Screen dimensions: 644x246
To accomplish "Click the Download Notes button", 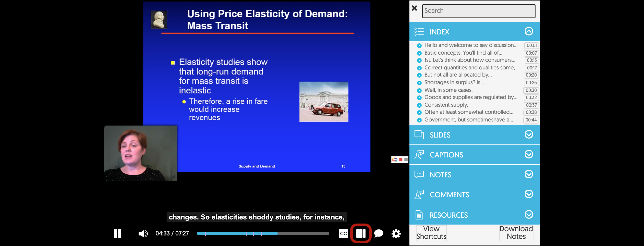I will click(x=516, y=233).
